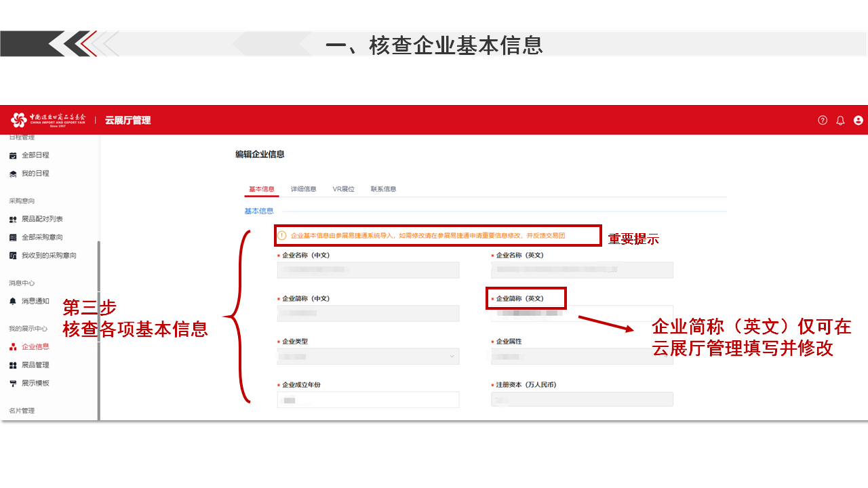Viewport: 868px width, 488px height.
Task: Switch to the VR展位 tab
Action: pyautogui.click(x=343, y=189)
